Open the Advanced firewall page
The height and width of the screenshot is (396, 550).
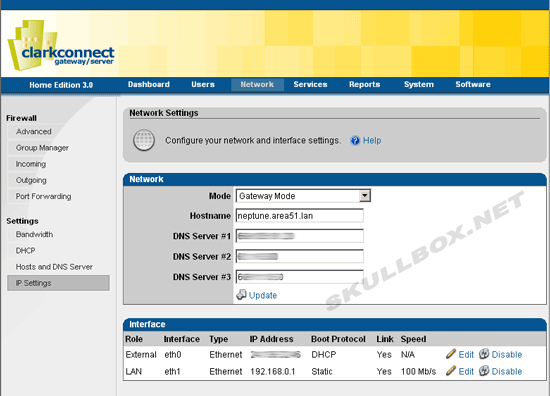click(x=34, y=132)
